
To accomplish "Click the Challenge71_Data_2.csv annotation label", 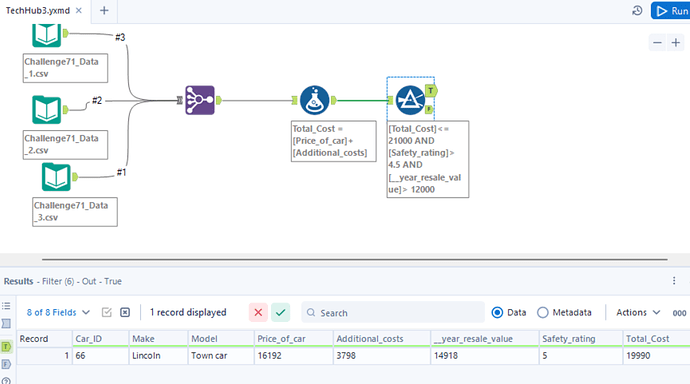I will (65, 145).
